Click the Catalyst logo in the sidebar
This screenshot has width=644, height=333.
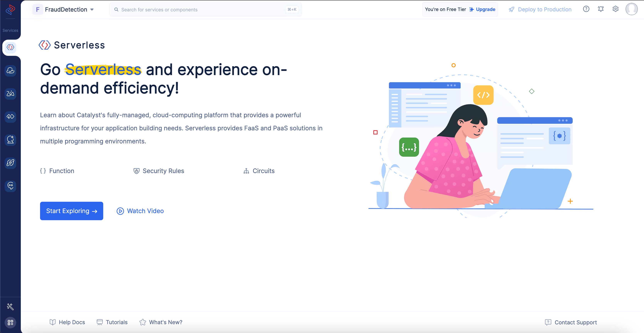click(x=10, y=10)
